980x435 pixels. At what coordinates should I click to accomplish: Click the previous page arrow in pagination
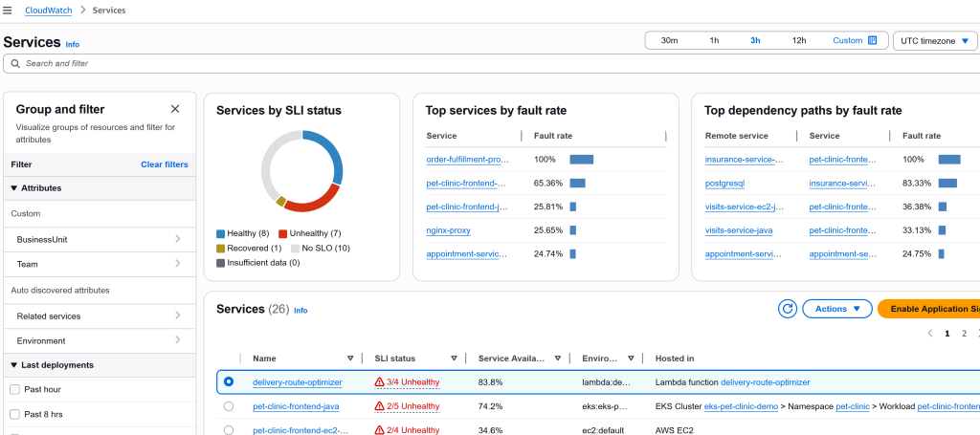(x=928, y=334)
